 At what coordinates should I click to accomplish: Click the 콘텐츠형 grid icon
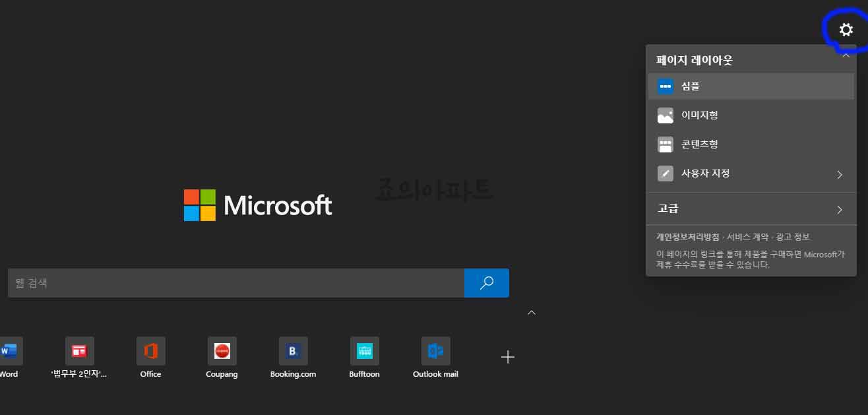coord(666,144)
